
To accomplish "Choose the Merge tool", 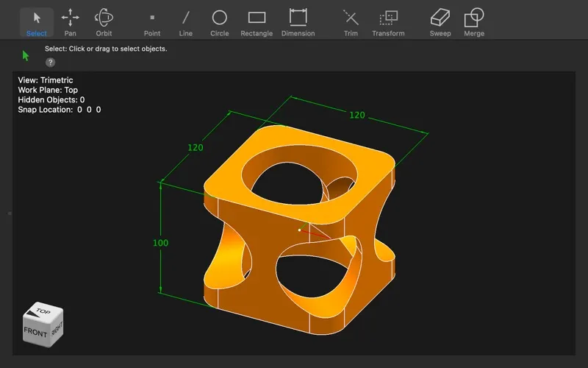I will 474,23.
